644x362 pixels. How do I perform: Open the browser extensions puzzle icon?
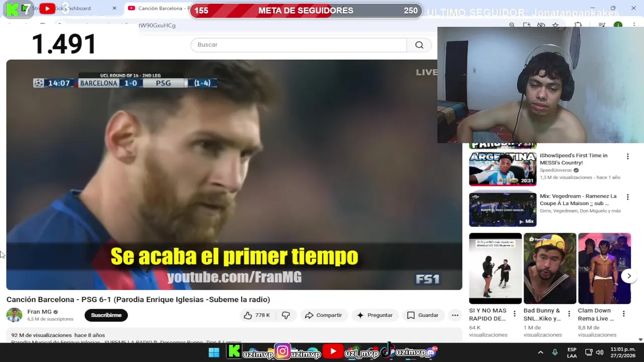pos(578,25)
